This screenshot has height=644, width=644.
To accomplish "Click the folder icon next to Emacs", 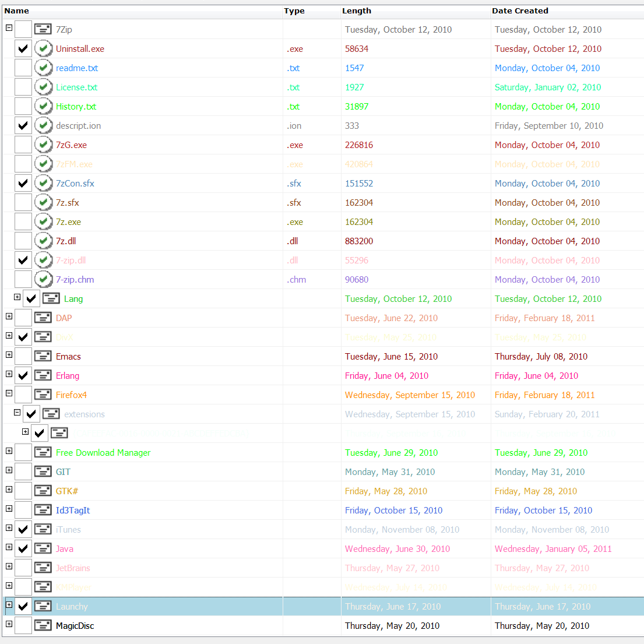I will 43,356.
